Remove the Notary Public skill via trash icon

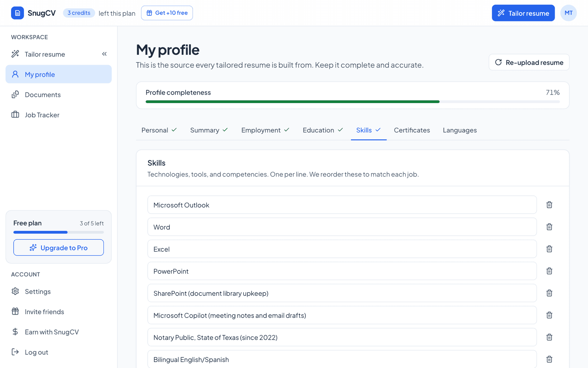tap(549, 337)
